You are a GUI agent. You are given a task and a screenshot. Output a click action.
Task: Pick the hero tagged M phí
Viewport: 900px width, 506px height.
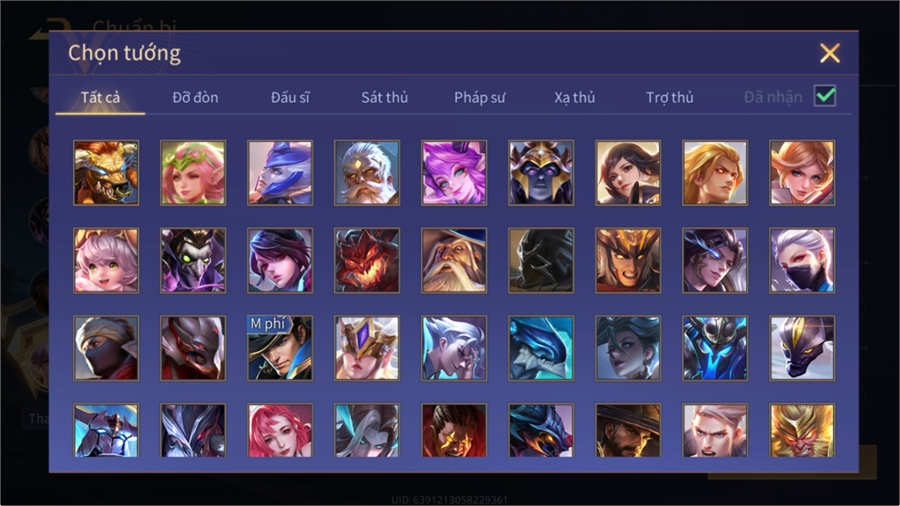[280, 348]
